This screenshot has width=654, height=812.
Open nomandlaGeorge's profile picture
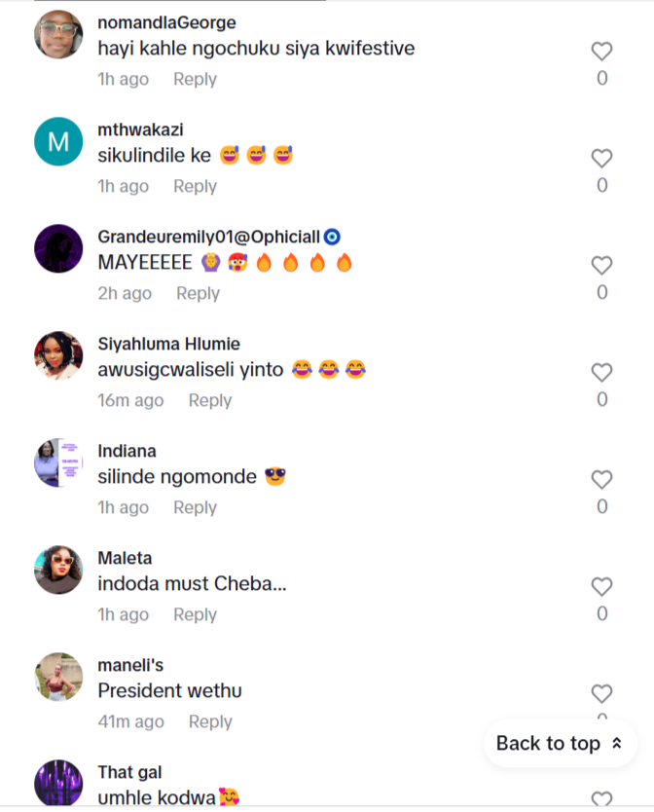58,35
